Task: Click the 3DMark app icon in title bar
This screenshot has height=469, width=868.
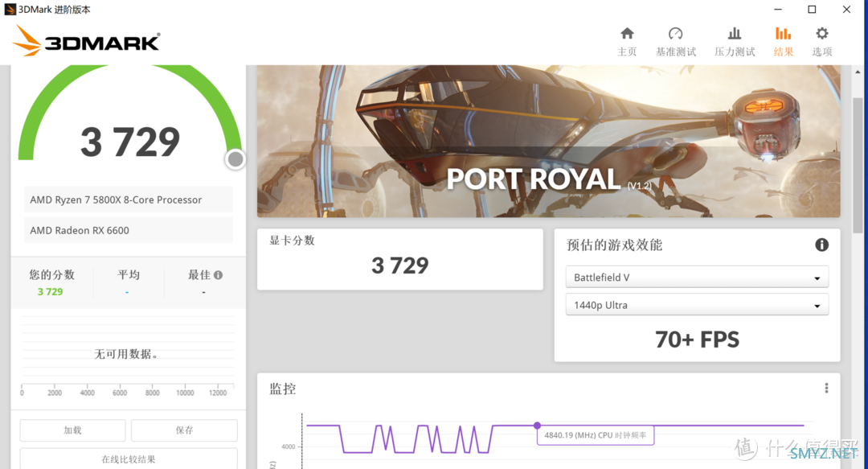Action: [x=10, y=10]
